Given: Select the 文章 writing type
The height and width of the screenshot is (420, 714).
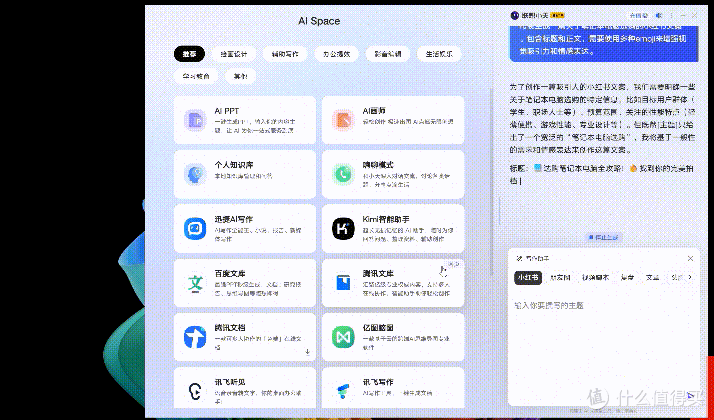Looking at the screenshot, I should (x=653, y=277).
